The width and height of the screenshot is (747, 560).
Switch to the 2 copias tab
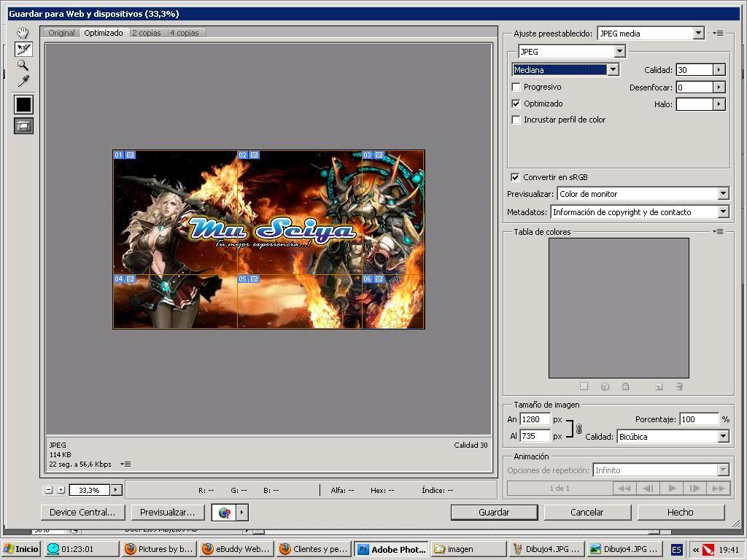point(147,33)
